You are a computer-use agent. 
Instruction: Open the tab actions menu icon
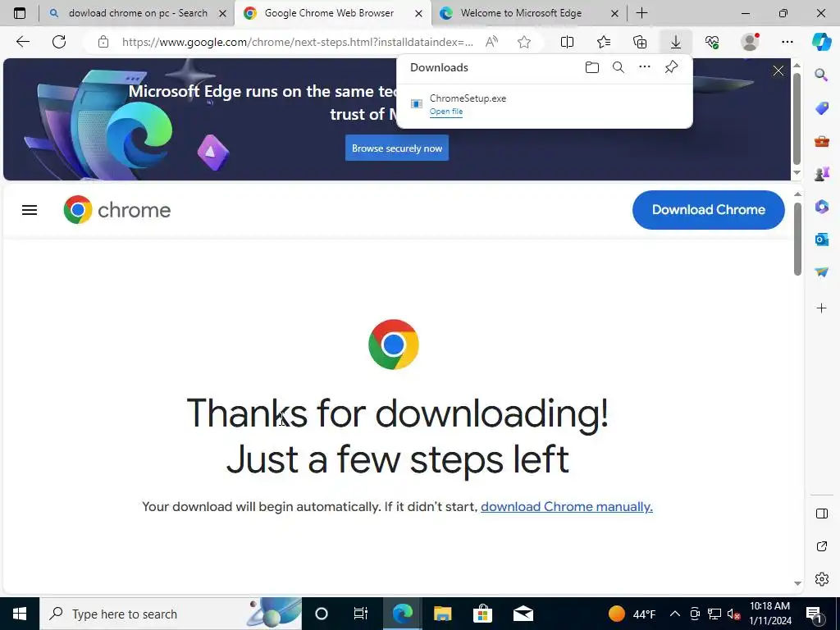click(x=20, y=13)
